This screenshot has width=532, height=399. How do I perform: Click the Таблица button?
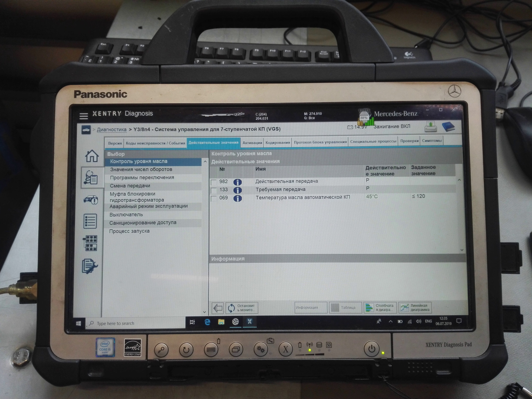coord(345,308)
